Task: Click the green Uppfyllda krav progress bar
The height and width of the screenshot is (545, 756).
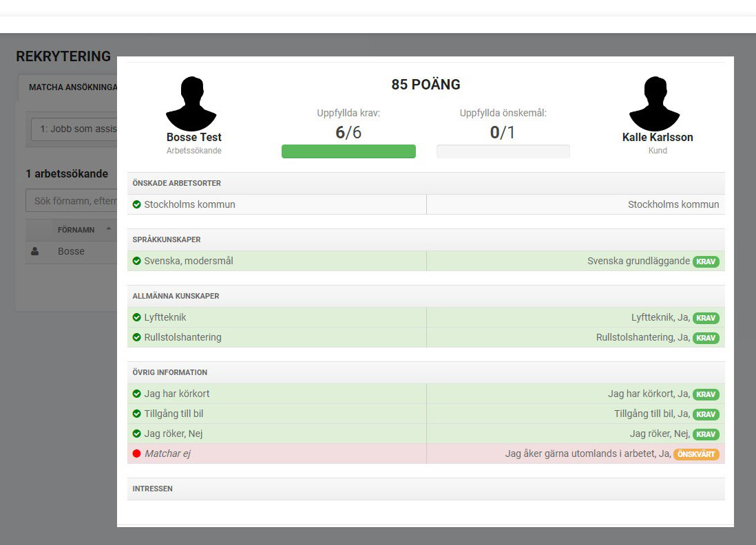Action: tap(348, 151)
